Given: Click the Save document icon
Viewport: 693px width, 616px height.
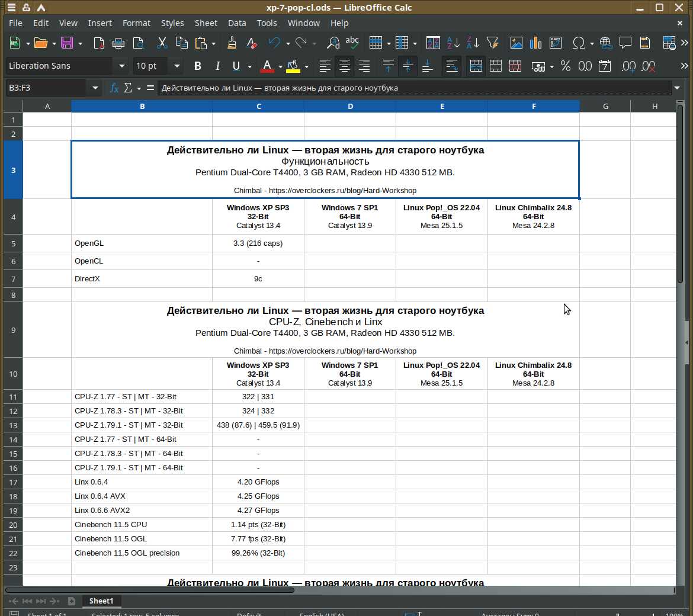Looking at the screenshot, I should tap(66, 43).
